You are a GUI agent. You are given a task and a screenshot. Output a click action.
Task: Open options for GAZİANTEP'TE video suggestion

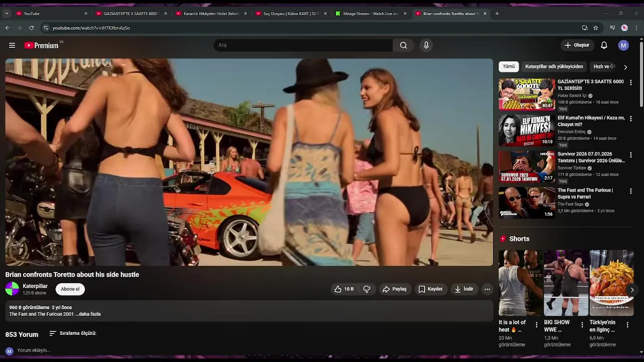point(631,82)
